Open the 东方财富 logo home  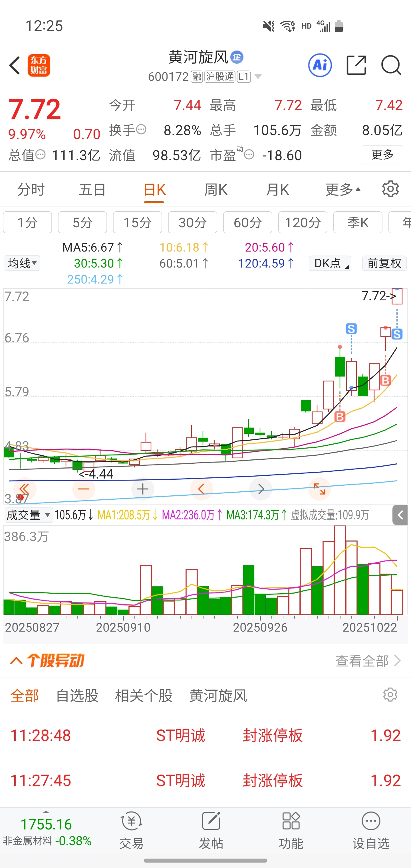(x=39, y=65)
